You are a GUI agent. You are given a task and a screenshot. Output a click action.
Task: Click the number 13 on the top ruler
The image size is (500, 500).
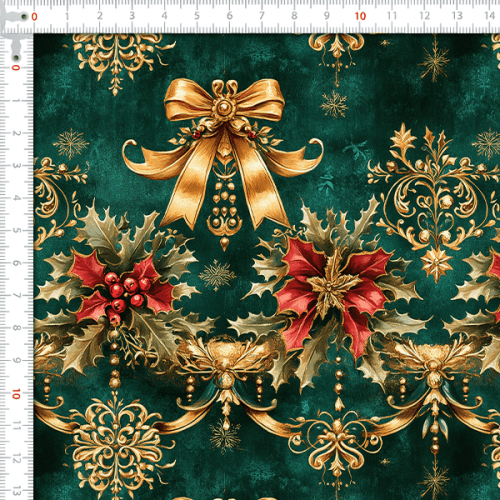[457, 16]
